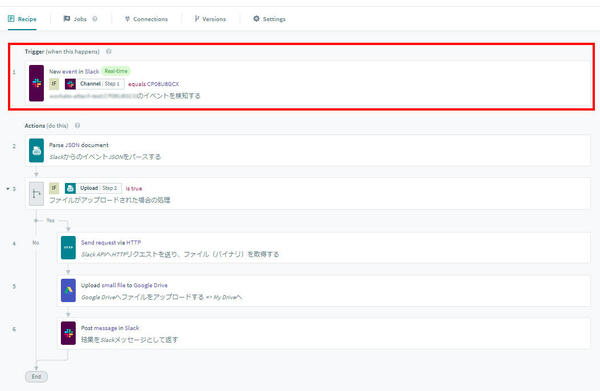Click the help icon beside Trigger heading

pos(109,51)
